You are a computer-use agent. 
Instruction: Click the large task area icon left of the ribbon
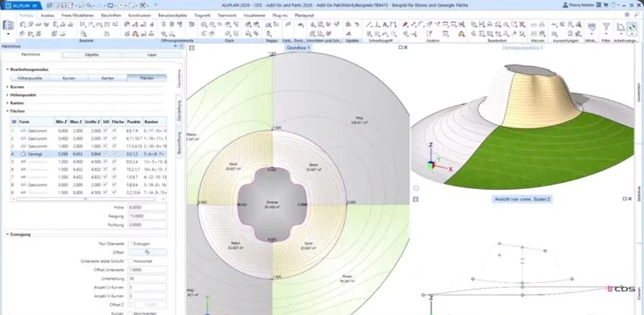pos(8,25)
